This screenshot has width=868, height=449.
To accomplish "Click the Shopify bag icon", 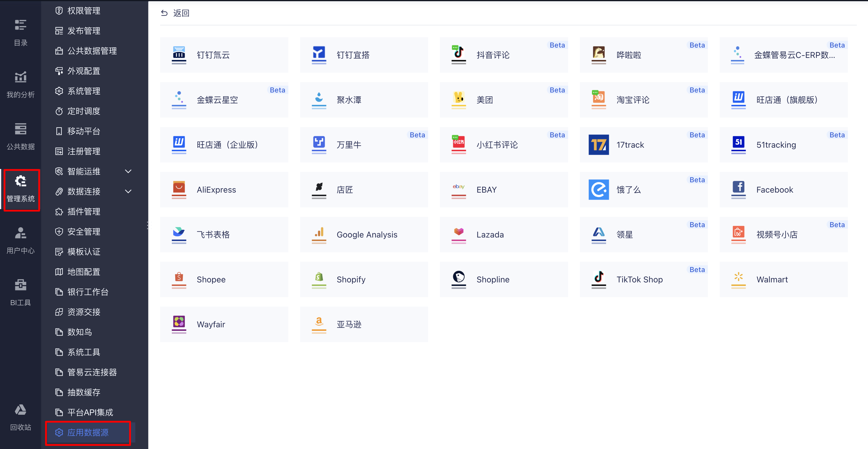I will click(x=319, y=277).
